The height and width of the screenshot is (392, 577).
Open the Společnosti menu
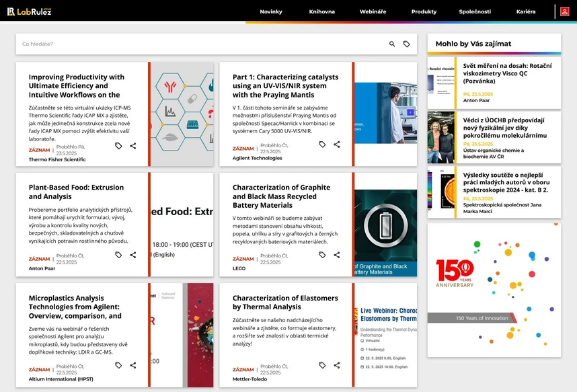(475, 11)
